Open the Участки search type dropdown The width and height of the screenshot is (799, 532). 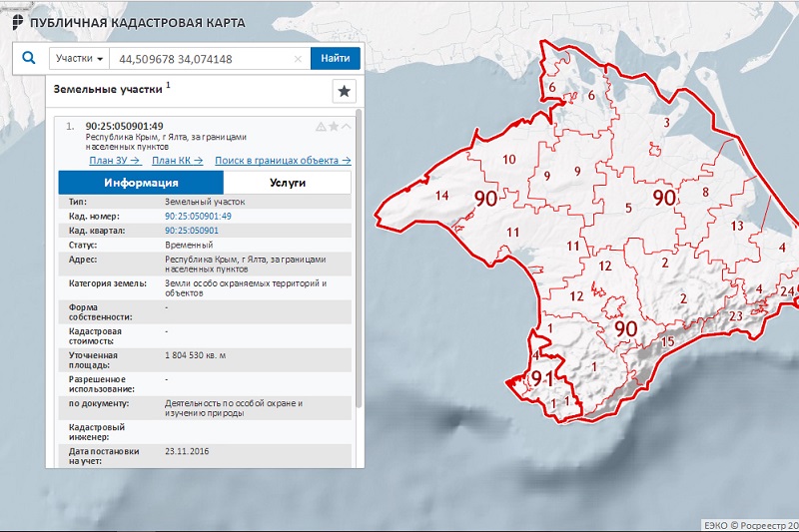[79, 59]
